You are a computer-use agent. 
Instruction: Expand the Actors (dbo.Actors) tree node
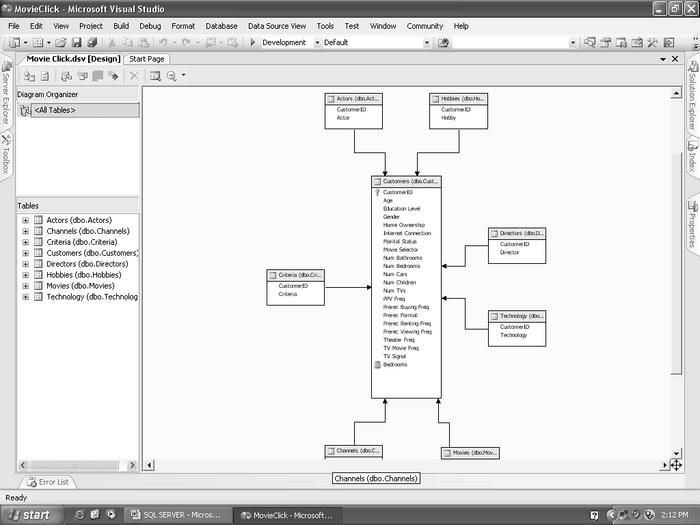pyautogui.click(x=25, y=220)
